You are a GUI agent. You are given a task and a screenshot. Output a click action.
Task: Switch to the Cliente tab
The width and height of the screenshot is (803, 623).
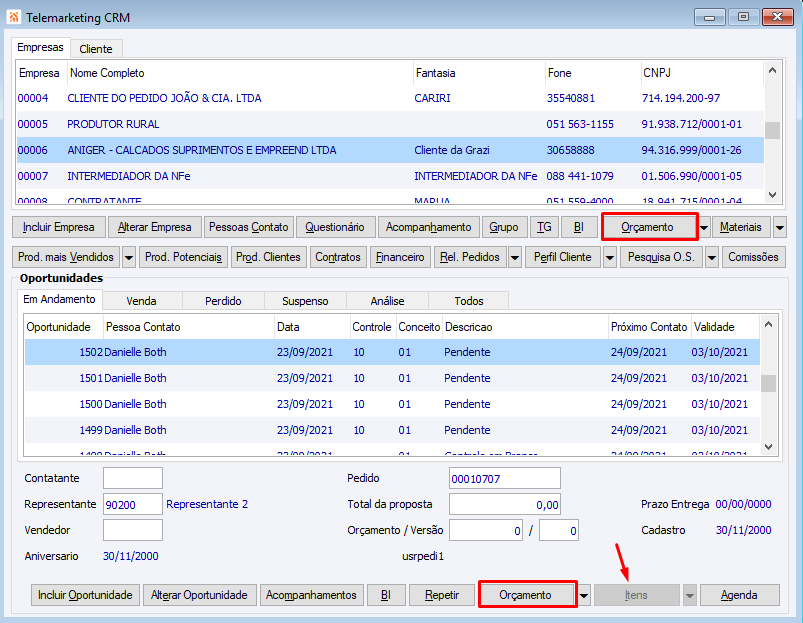point(96,48)
